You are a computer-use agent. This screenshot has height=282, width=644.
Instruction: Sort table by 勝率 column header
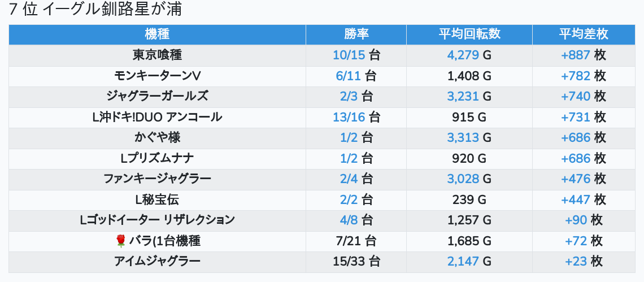click(356, 34)
